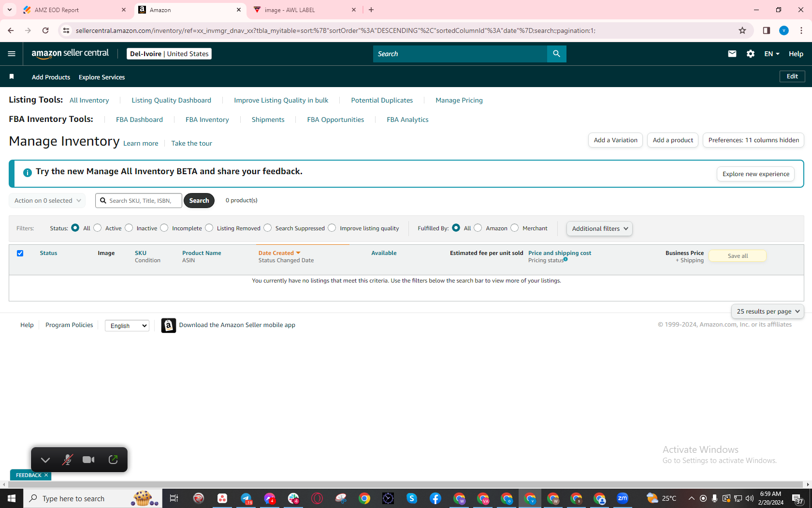Select the Inactive status filter
Screen dimensions: 812x508
tap(129, 228)
